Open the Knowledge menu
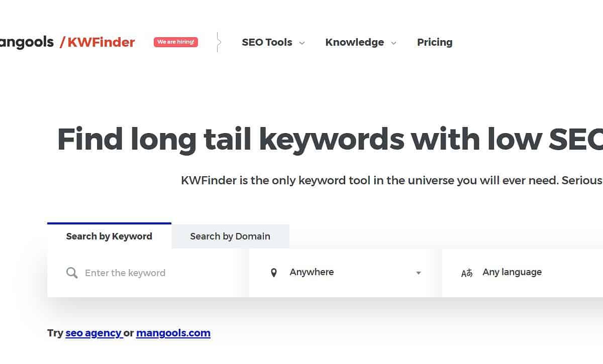 pyautogui.click(x=354, y=42)
